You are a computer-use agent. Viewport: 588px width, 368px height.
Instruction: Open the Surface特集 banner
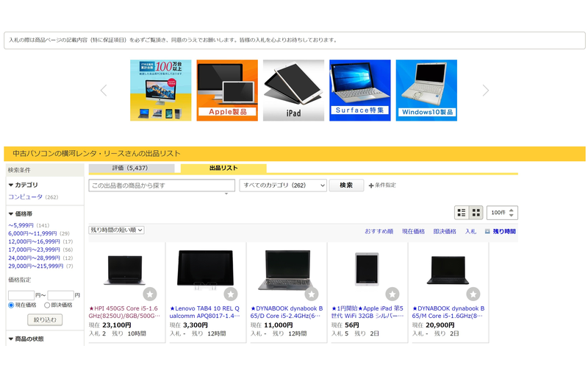pyautogui.click(x=359, y=90)
